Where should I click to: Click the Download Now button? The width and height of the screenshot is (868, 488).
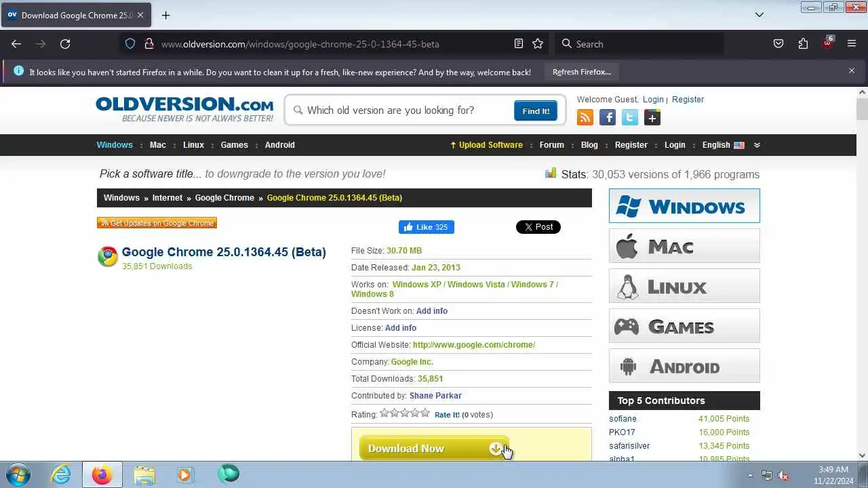point(434,448)
